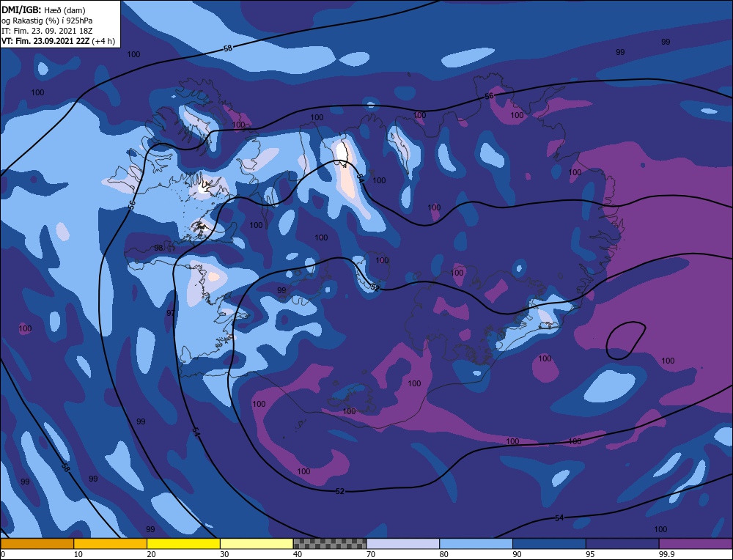Click the "og Rakastig (%) í 925hPa" line
This screenshot has width=733, height=560.
[47, 21]
